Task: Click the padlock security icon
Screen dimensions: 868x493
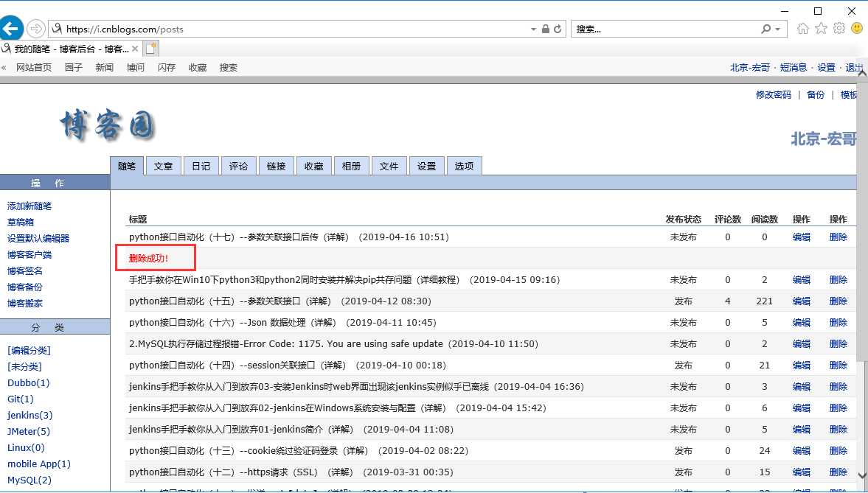Action: click(546, 29)
